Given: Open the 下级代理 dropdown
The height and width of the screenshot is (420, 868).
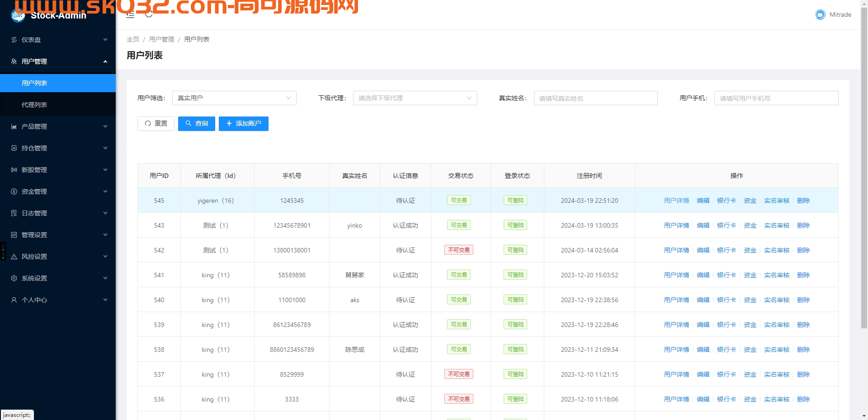Looking at the screenshot, I should 415,98.
